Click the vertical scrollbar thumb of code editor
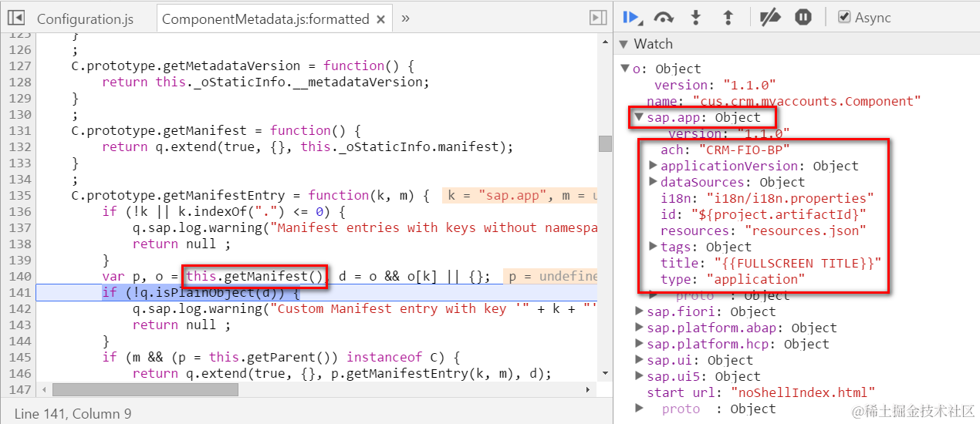Screen dimensions: 980x424 [605, 143]
